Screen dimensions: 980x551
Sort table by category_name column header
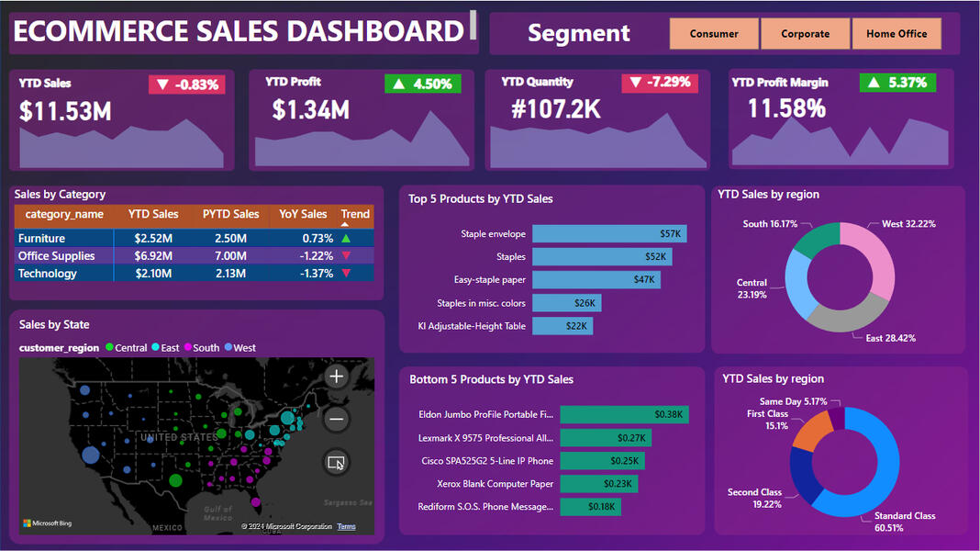pyautogui.click(x=64, y=215)
